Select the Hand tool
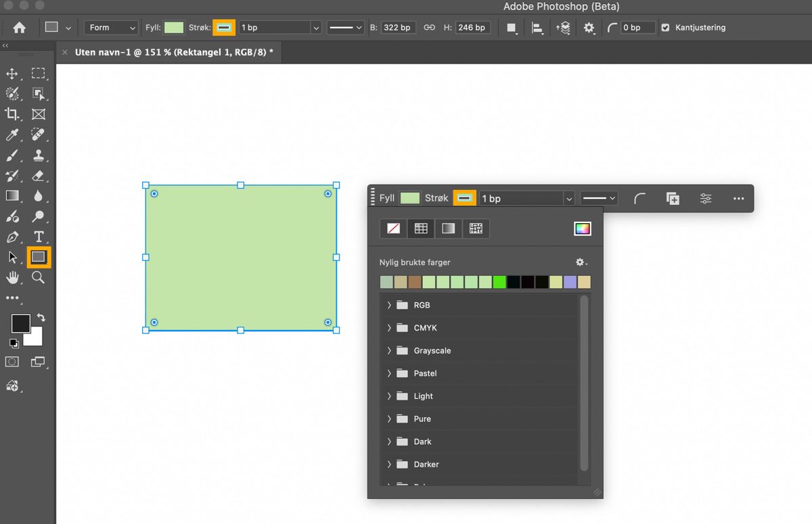The image size is (812, 524). click(12, 277)
